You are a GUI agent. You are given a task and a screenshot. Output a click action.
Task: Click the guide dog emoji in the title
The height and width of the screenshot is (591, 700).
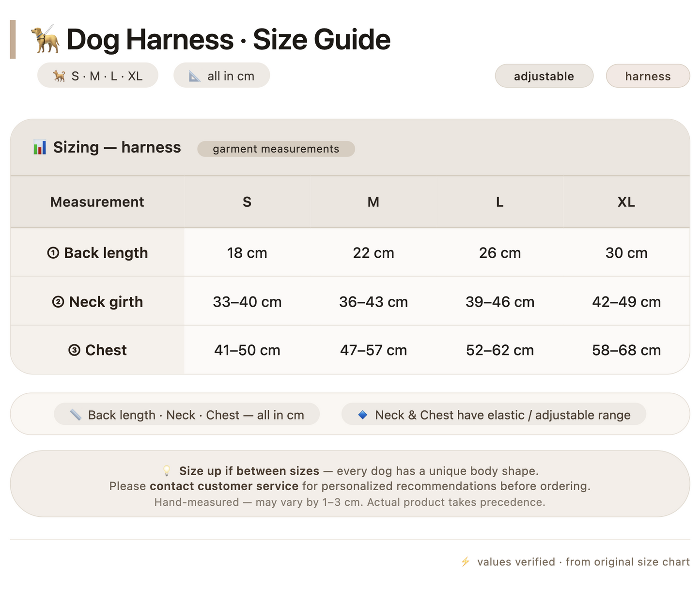click(x=46, y=39)
